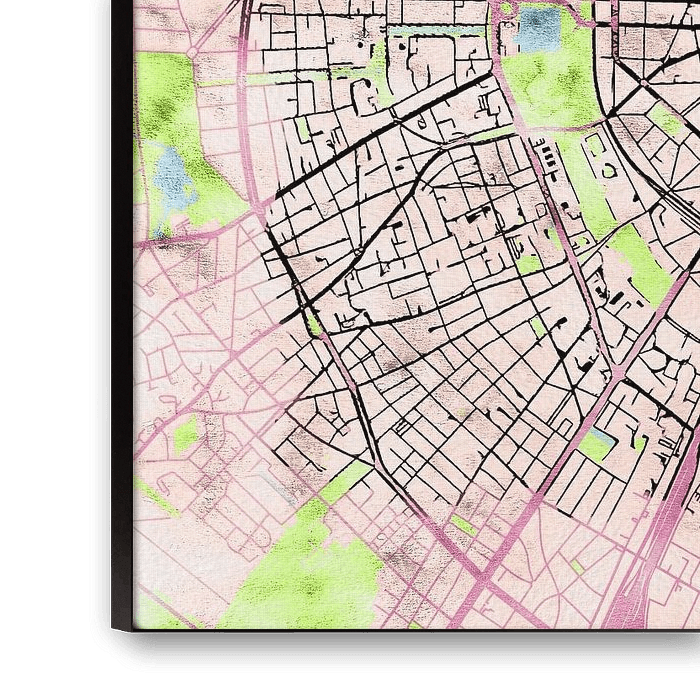Select the small green patch in the map center
700x700 pixels.
coord(528,264)
